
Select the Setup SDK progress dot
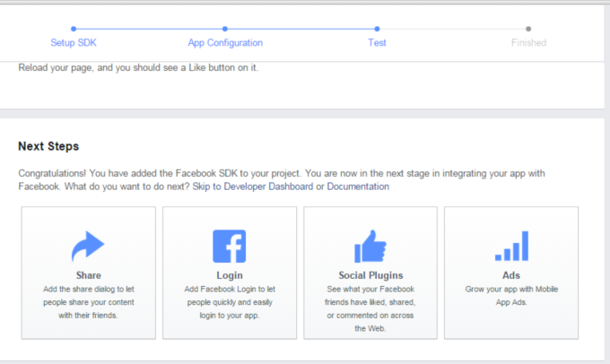(x=74, y=29)
